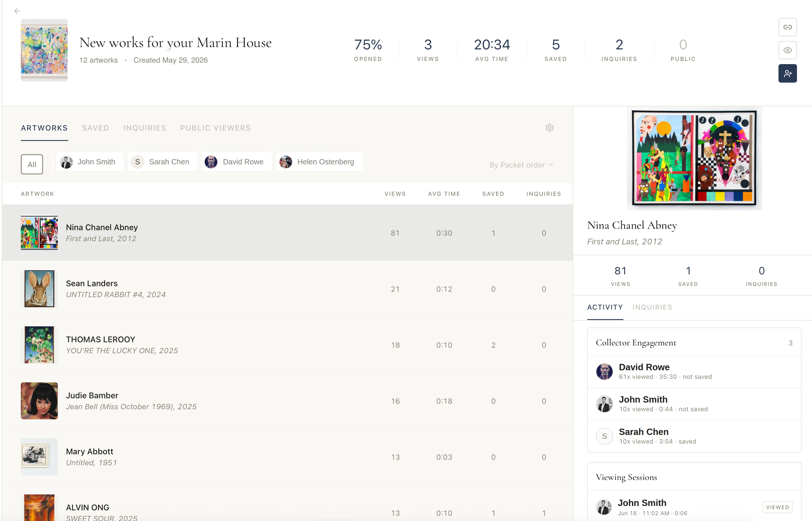The width and height of the screenshot is (812, 521).
Task: Switch to the Artworks tab
Action: [x=44, y=128]
